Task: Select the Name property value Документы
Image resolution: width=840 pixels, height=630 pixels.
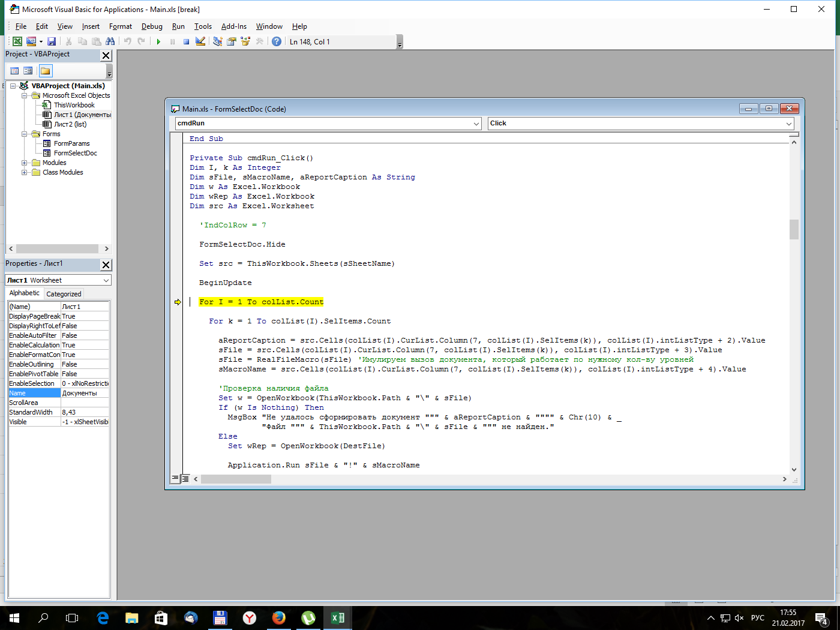Action: [85, 393]
